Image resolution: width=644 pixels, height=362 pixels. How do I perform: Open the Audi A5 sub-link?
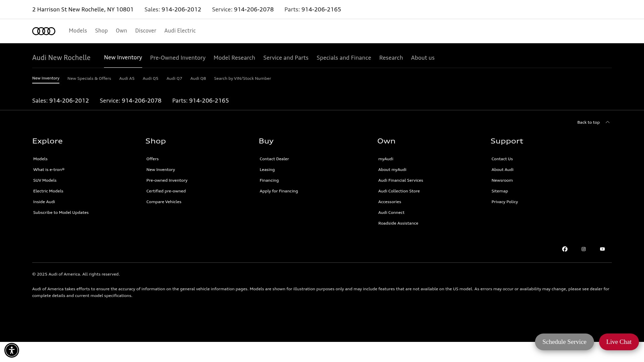coord(127,78)
